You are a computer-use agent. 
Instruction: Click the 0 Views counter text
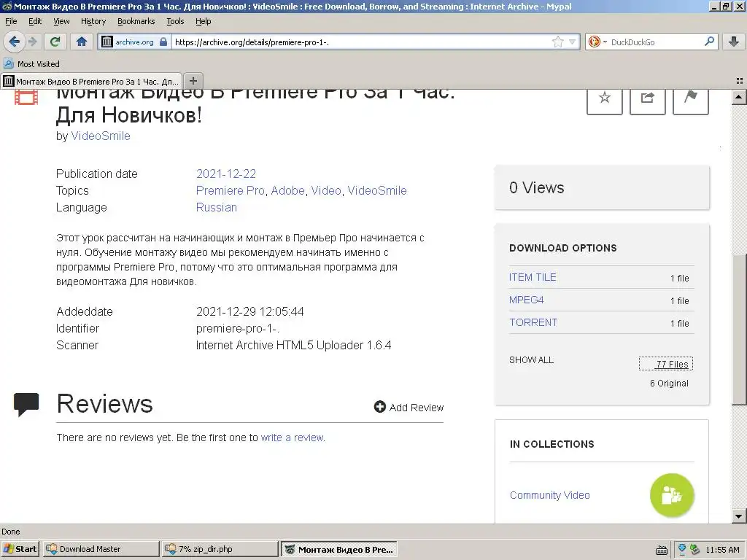coord(536,187)
